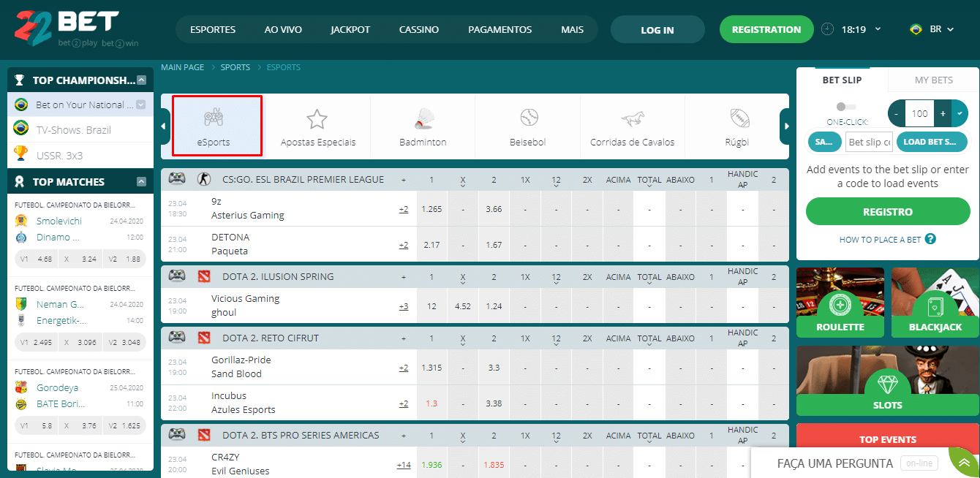Click the Log In button
The width and height of the screenshot is (980, 478).
(657, 30)
